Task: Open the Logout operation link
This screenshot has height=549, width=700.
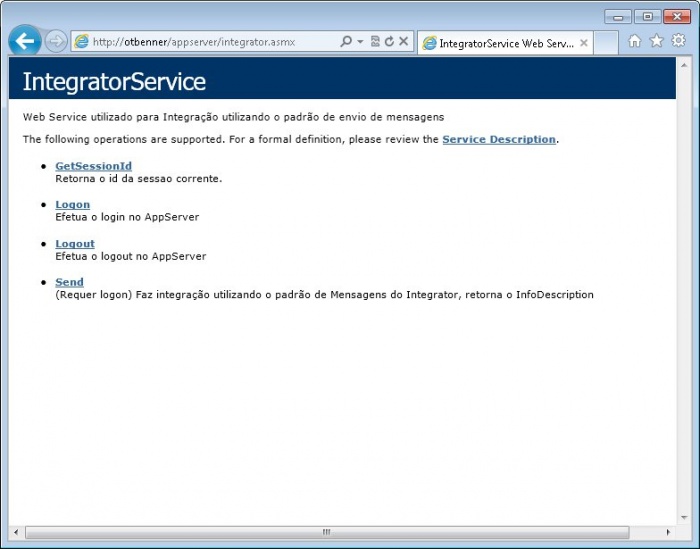Action: click(75, 244)
